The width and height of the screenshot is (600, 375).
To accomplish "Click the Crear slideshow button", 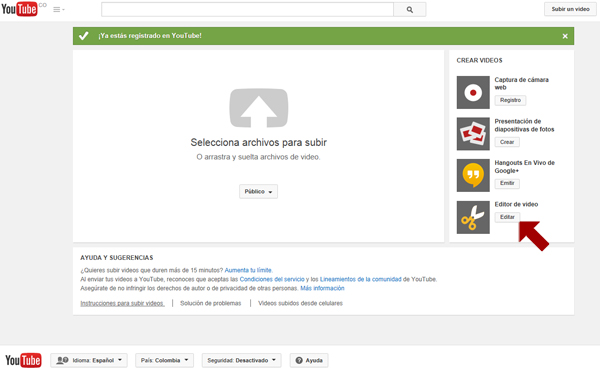I will coord(507,142).
